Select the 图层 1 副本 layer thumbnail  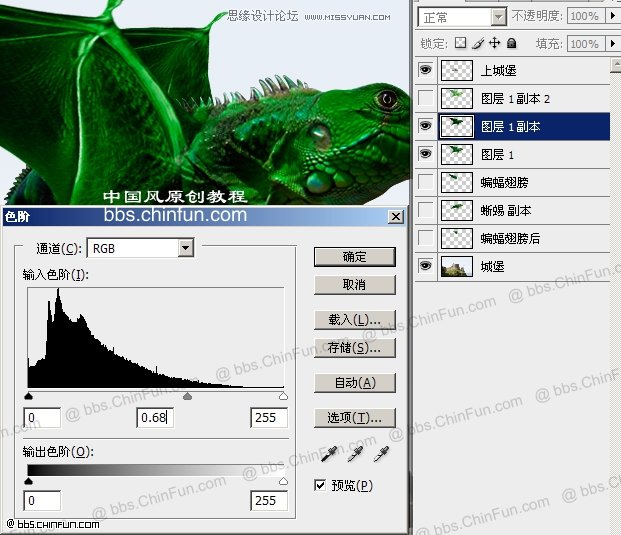point(457,126)
